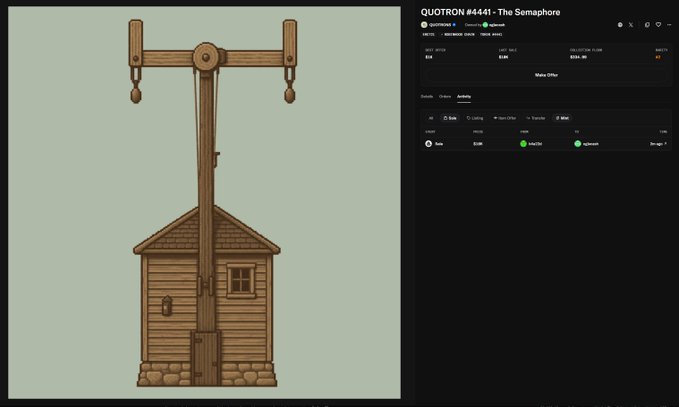Image resolution: width=679 pixels, height=407 pixels.
Task: Click the ERC721 token standard tag
Action: pyautogui.click(x=428, y=34)
